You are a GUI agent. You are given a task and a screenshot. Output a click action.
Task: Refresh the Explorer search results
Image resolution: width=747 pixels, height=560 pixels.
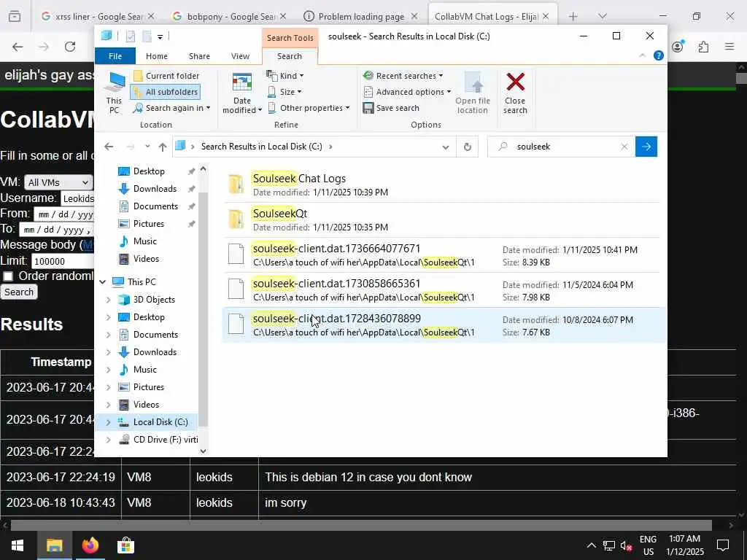(468, 147)
